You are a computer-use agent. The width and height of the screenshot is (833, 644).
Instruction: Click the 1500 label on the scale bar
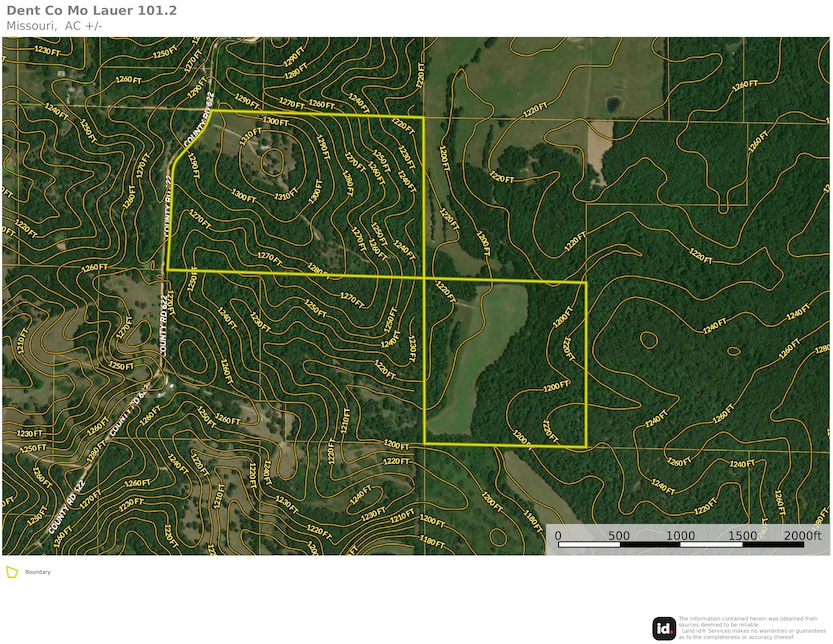pyautogui.click(x=742, y=536)
